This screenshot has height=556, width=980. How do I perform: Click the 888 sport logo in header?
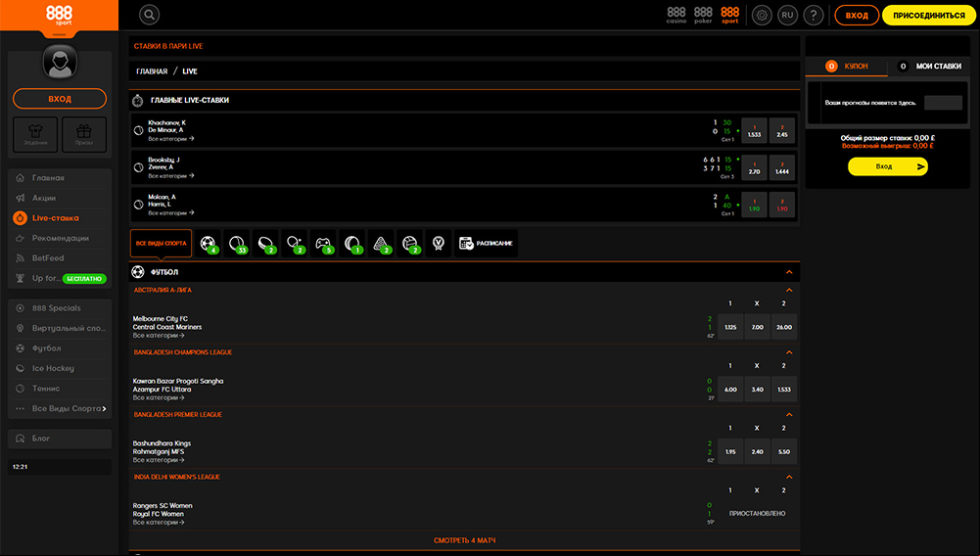click(x=729, y=15)
